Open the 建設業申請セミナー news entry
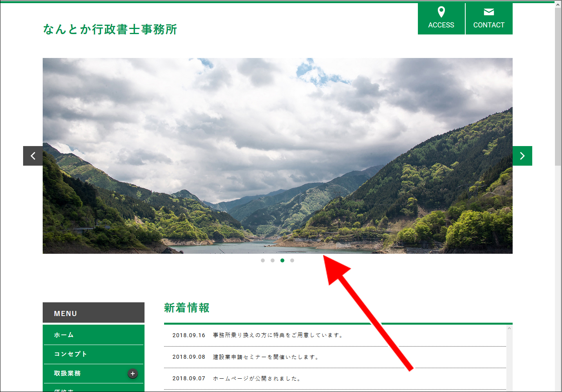The width and height of the screenshot is (562, 392). point(335,357)
